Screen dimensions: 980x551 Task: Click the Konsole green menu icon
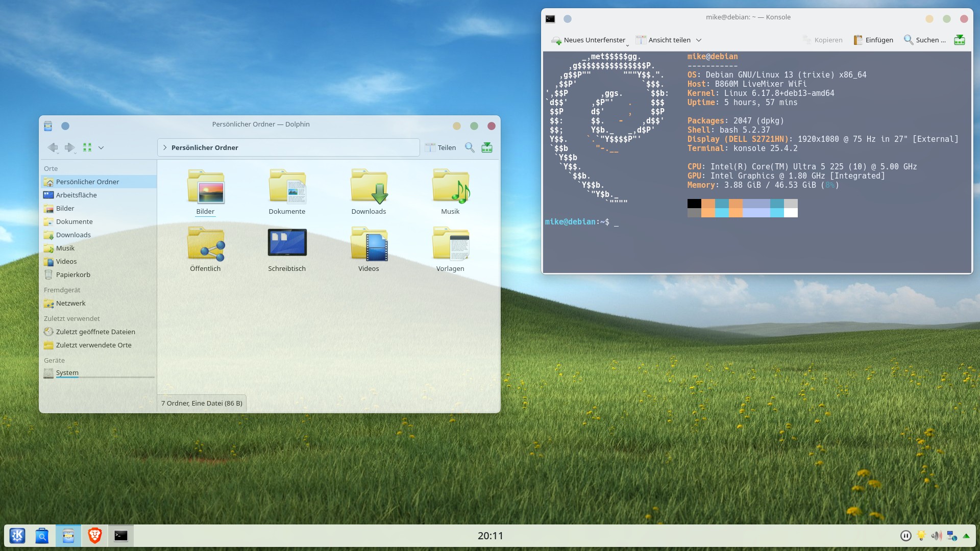(x=960, y=40)
